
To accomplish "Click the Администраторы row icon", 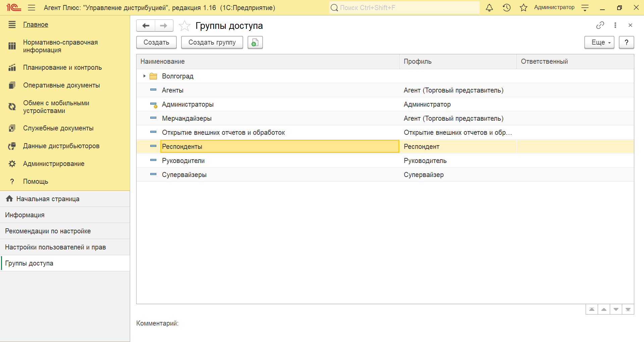I will point(154,105).
